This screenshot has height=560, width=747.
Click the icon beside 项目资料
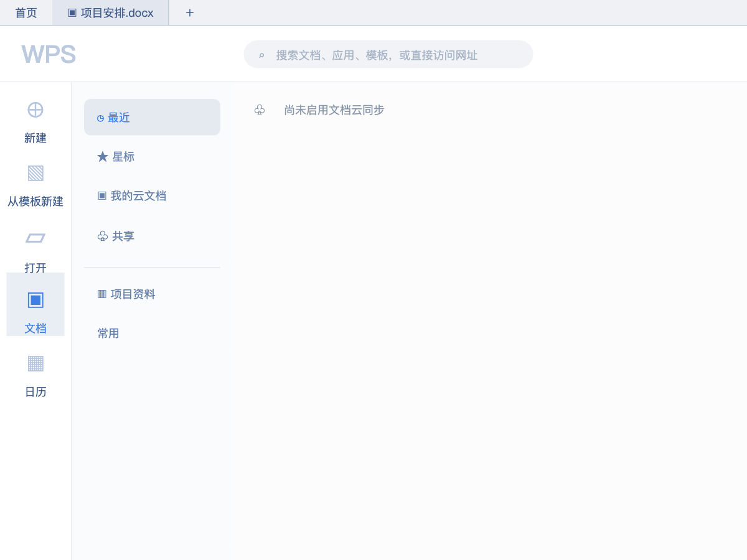[102, 294]
